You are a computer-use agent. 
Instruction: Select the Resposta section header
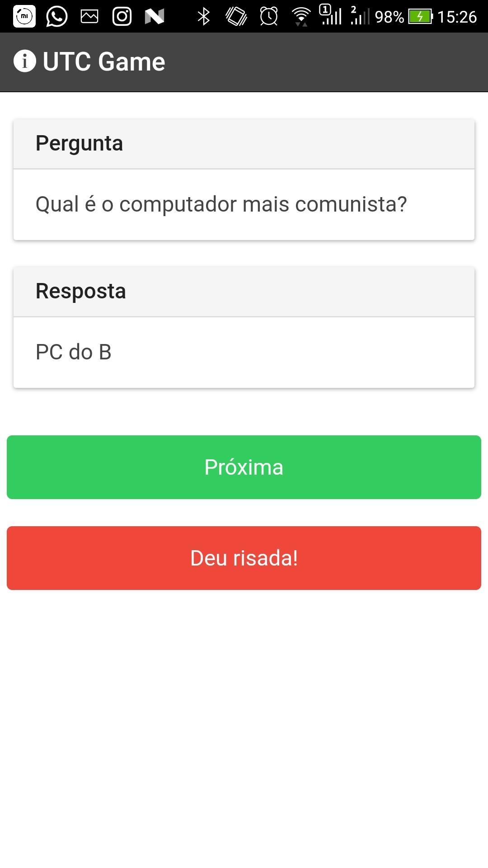tap(81, 291)
